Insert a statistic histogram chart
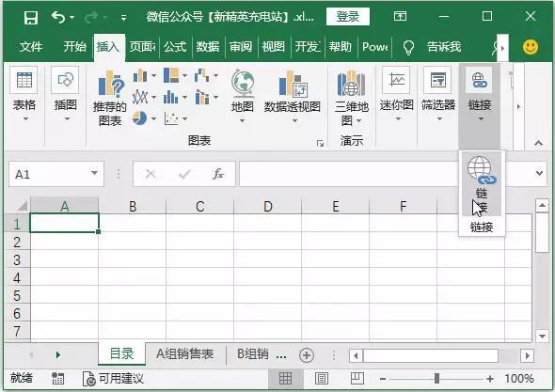This screenshot has height=392, width=555. tap(175, 97)
